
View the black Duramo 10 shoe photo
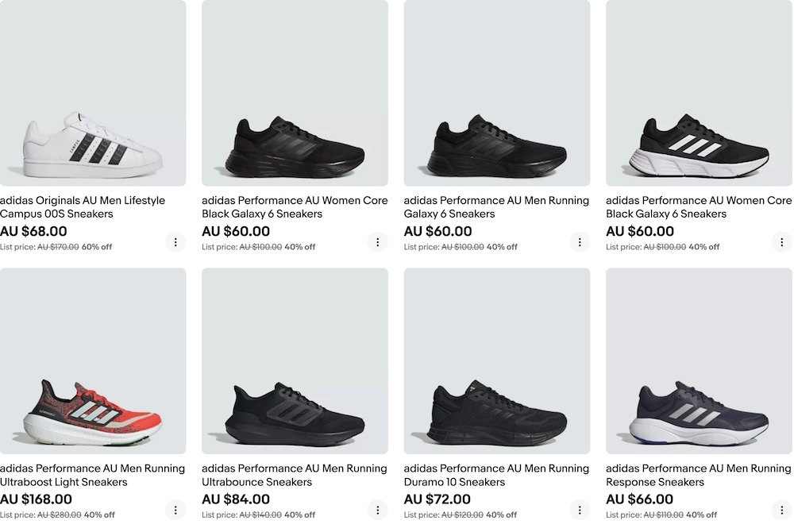tap(497, 361)
